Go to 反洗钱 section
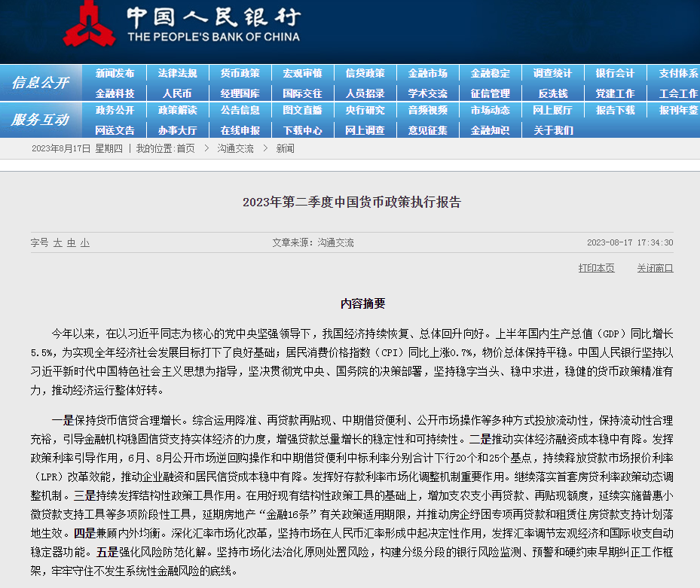 tap(552, 93)
